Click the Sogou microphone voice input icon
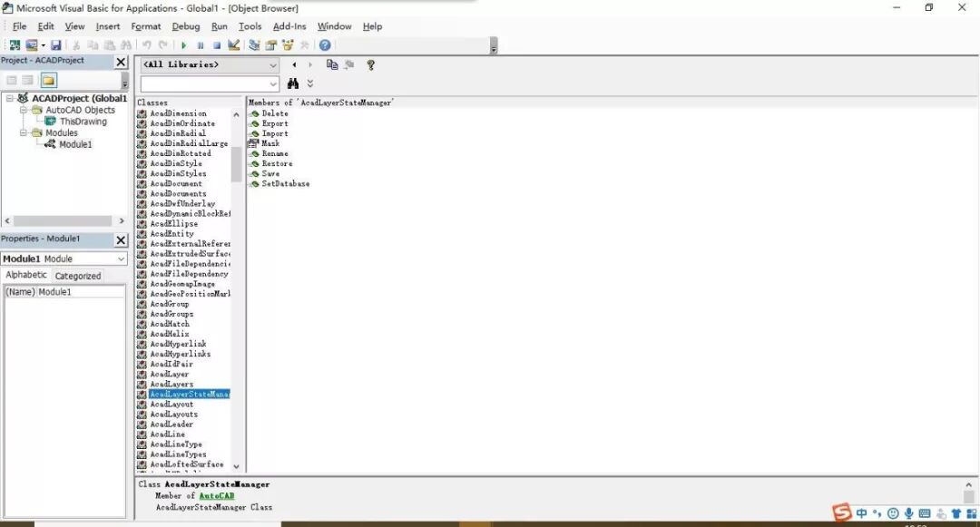Screen dimensions: 980x527 (908, 513)
